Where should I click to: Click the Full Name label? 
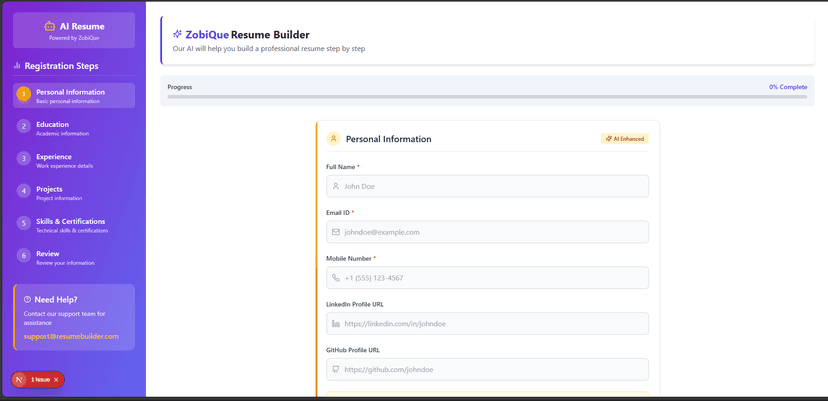(341, 167)
